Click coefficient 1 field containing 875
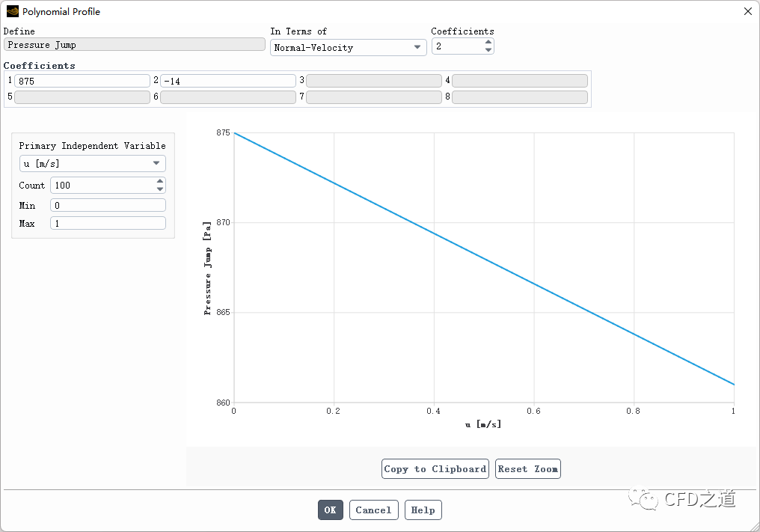 tap(82, 81)
